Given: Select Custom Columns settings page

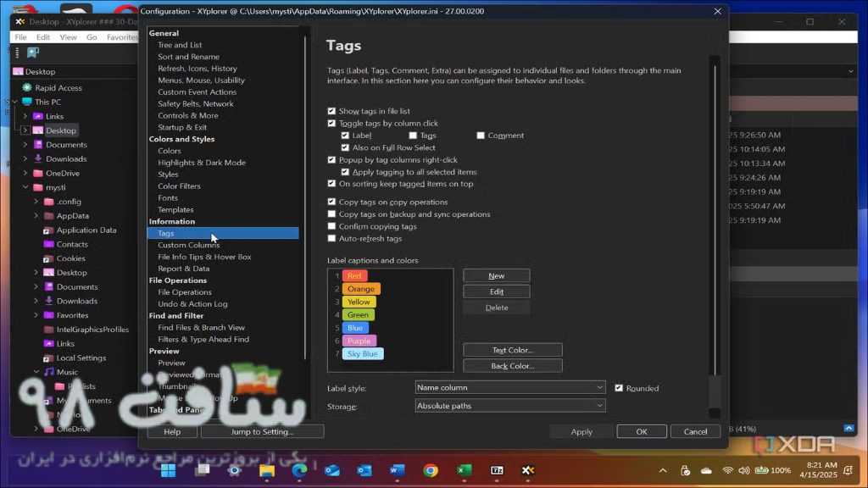Looking at the screenshot, I should point(189,245).
